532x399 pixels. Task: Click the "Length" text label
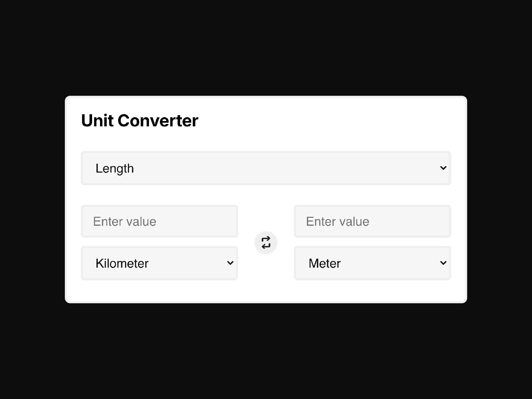click(115, 169)
